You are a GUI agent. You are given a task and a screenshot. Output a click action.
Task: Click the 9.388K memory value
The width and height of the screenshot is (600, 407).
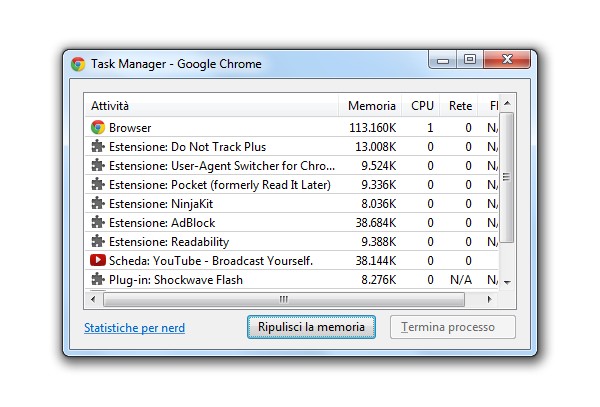379,242
